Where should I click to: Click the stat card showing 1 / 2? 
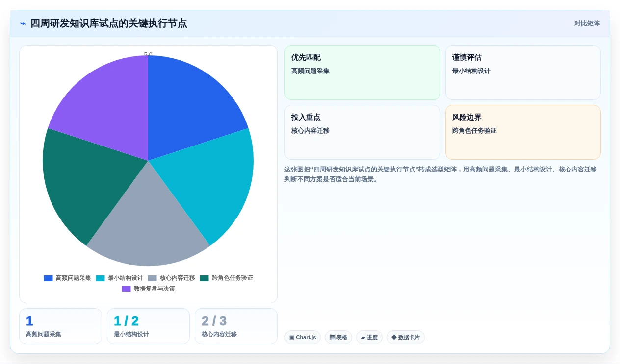point(148,326)
